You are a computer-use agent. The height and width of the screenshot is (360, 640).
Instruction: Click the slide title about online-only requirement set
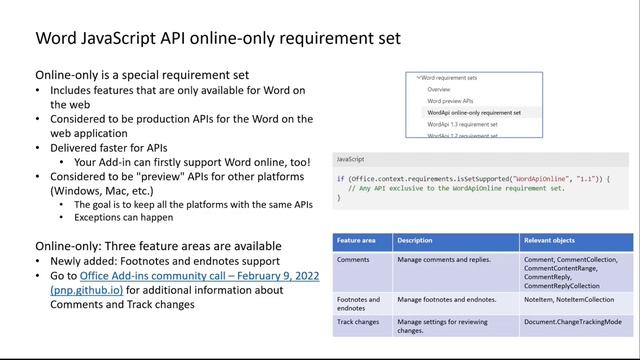click(x=218, y=38)
